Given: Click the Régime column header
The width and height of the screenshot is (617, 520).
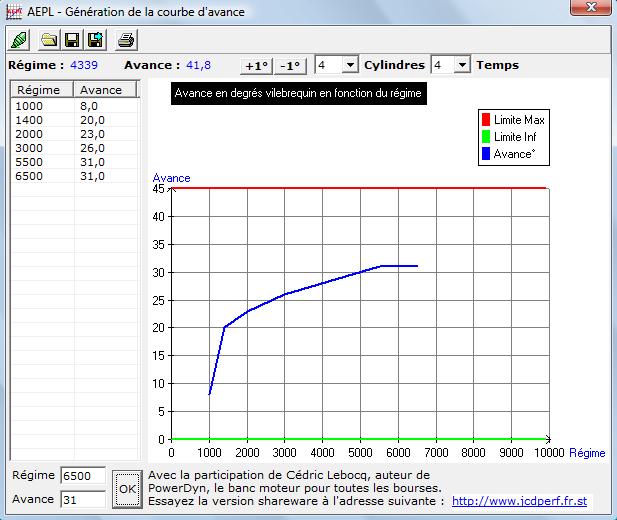Looking at the screenshot, I should (x=40, y=90).
